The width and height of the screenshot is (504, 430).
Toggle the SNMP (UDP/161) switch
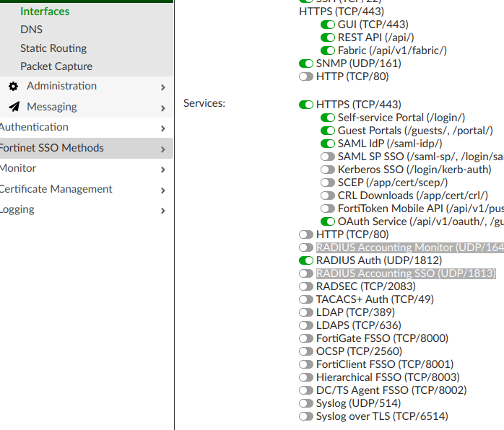[306, 63]
